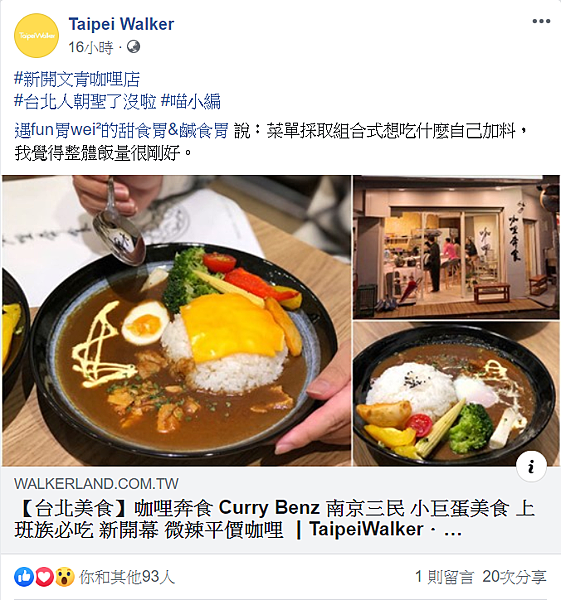Open the post options three-dot menu
The height and width of the screenshot is (600, 561).
[541, 21]
